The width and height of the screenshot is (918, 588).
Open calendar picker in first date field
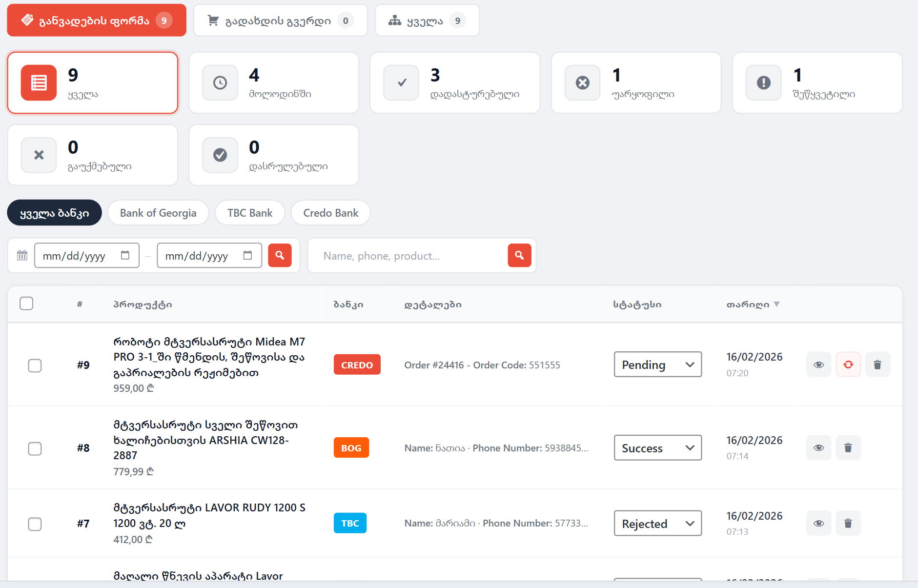(125, 255)
